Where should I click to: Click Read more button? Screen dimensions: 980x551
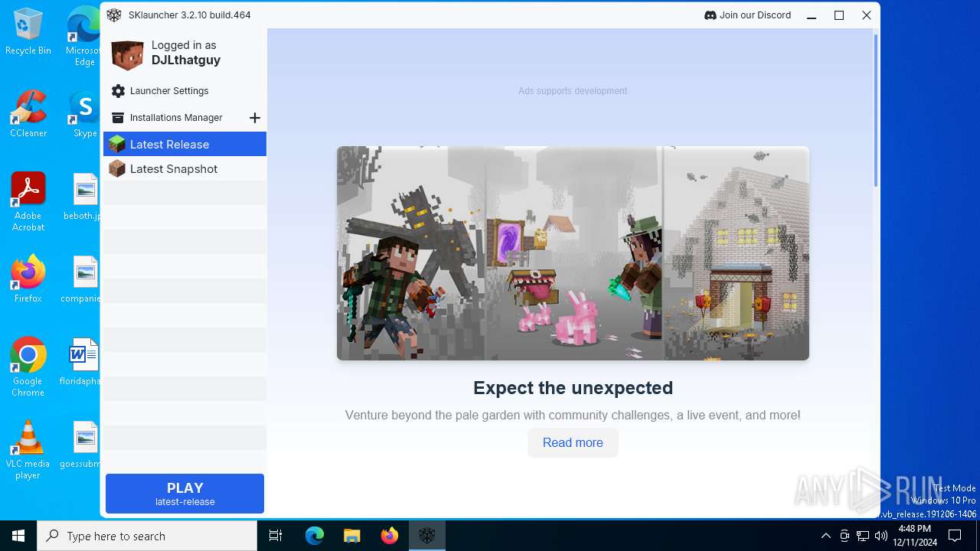[573, 442]
